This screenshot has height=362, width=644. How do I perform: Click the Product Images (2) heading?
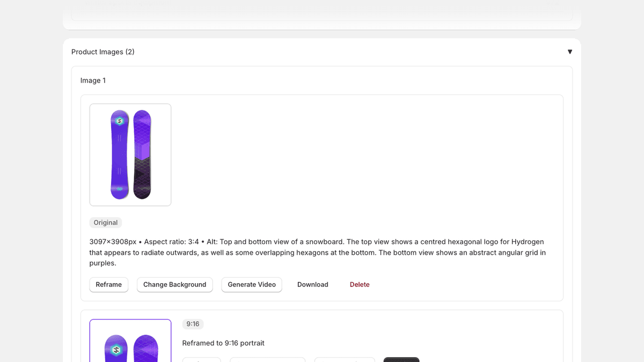pos(103,52)
